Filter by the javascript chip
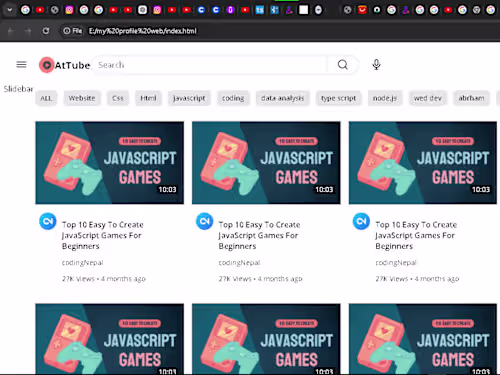Image resolution: width=500 pixels, height=375 pixels. pyautogui.click(x=189, y=98)
